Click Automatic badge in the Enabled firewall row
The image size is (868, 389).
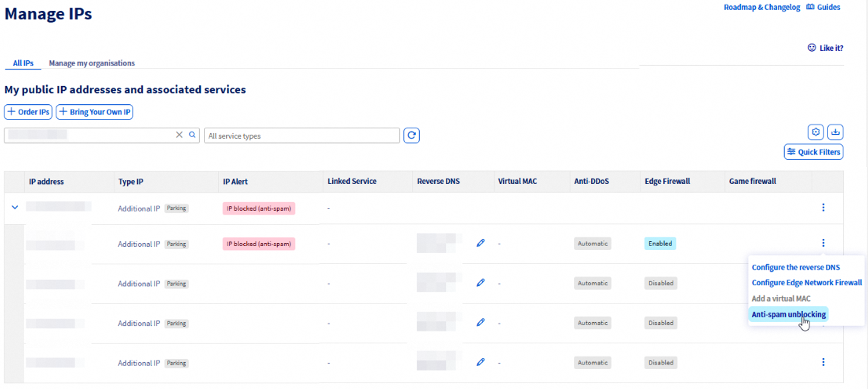(593, 243)
